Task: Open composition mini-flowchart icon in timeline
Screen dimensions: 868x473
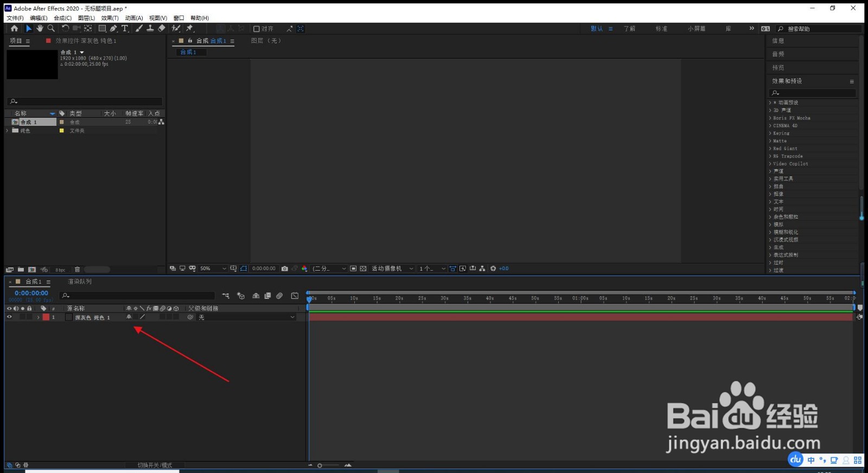Action: [x=226, y=296]
